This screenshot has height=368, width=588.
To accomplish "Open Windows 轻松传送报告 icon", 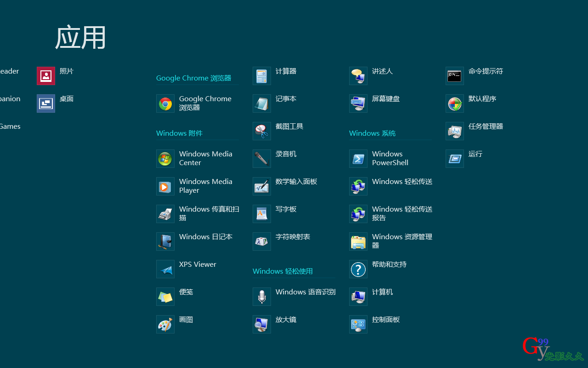I will (x=358, y=214).
